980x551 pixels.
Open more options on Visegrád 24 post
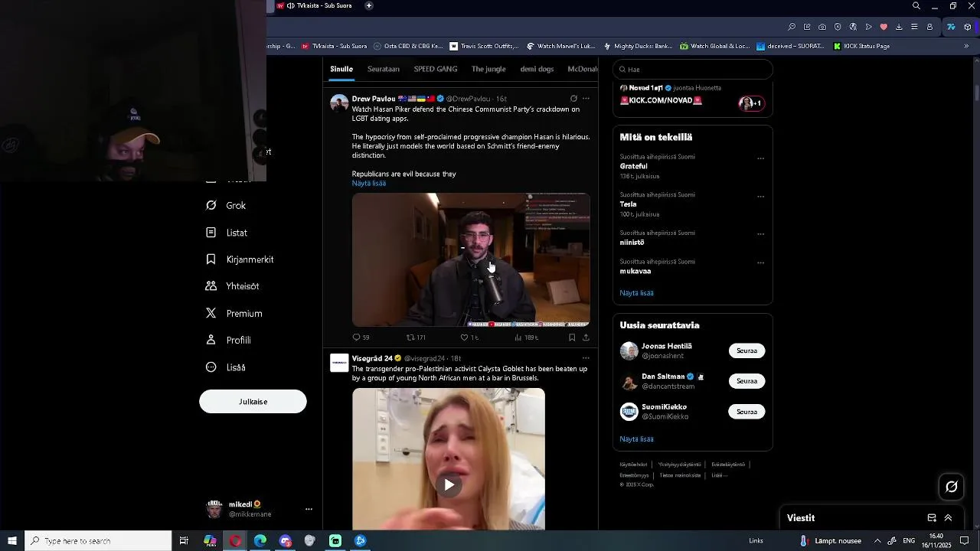pos(586,358)
